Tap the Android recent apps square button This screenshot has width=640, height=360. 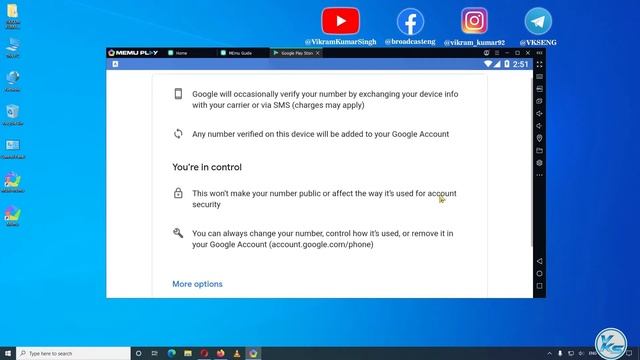[x=539, y=286]
